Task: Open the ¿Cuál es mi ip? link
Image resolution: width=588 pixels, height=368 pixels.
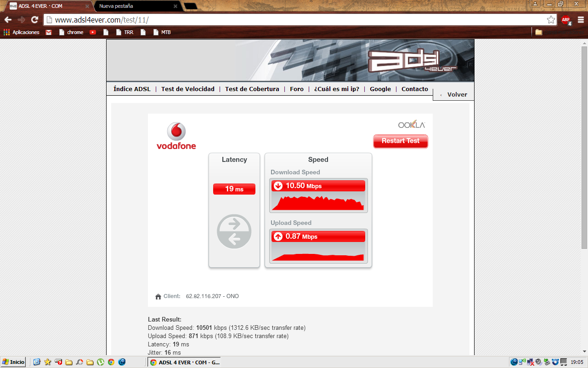Action: tap(337, 89)
